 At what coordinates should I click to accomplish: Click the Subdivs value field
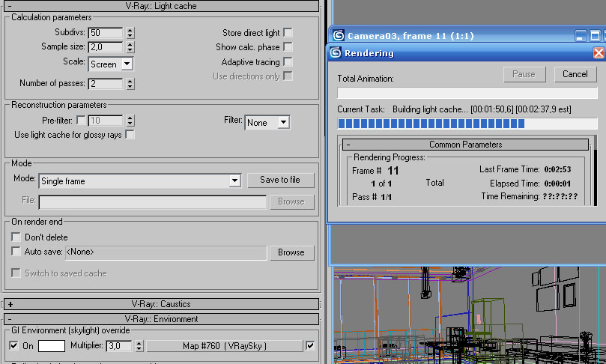[106, 33]
